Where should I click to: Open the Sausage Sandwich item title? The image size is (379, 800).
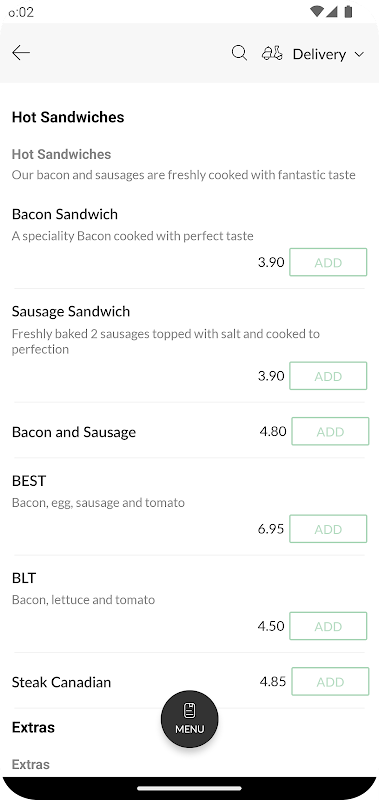point(71,311)
